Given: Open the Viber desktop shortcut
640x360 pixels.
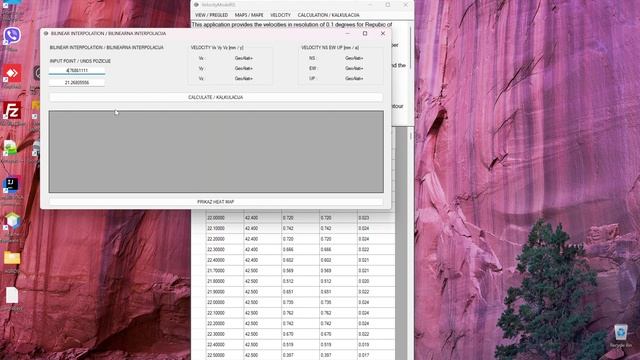Looking at the screenshot, I should tap(12, 36).
